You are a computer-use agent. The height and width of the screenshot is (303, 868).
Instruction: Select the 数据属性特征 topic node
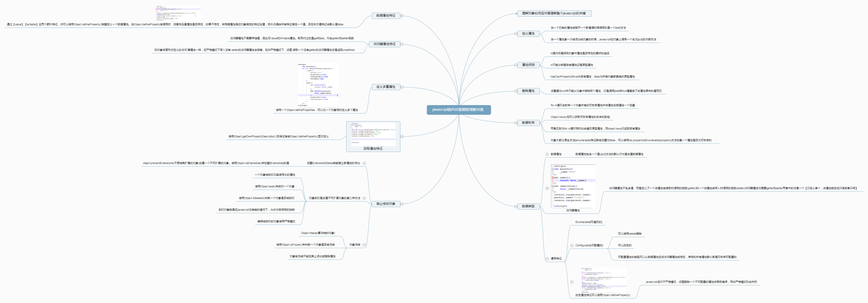(x=386, y=15)
